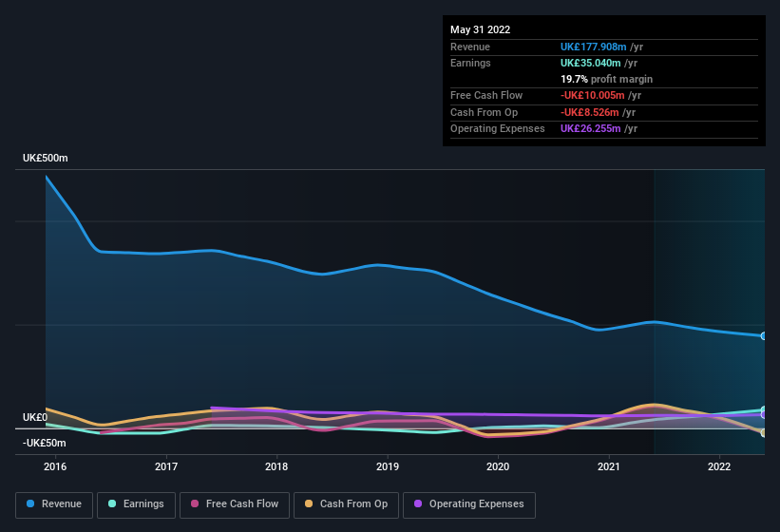This screenshot has height=532, width=780.
Task: Click the 19.7% profit margin text
Action: 606,79
